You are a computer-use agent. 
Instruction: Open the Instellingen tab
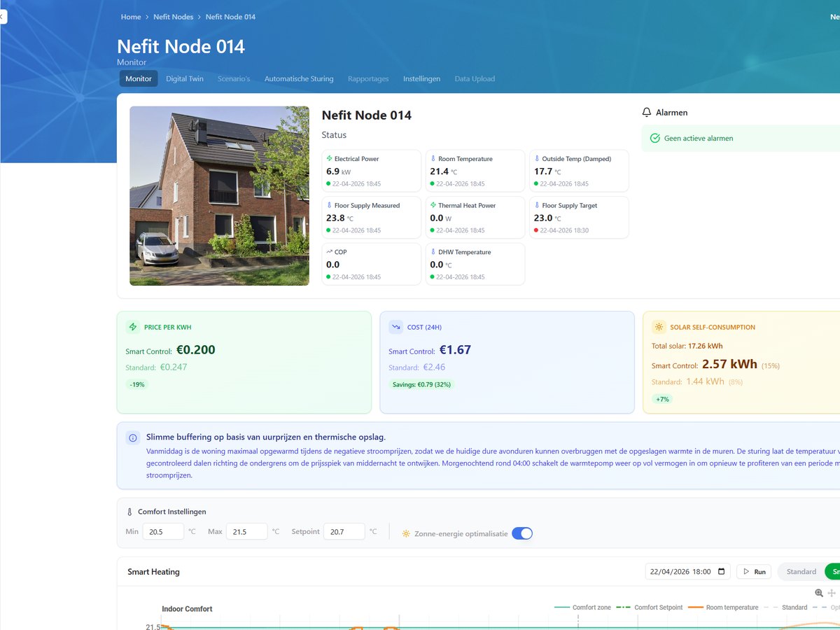[x=421, y=78]
